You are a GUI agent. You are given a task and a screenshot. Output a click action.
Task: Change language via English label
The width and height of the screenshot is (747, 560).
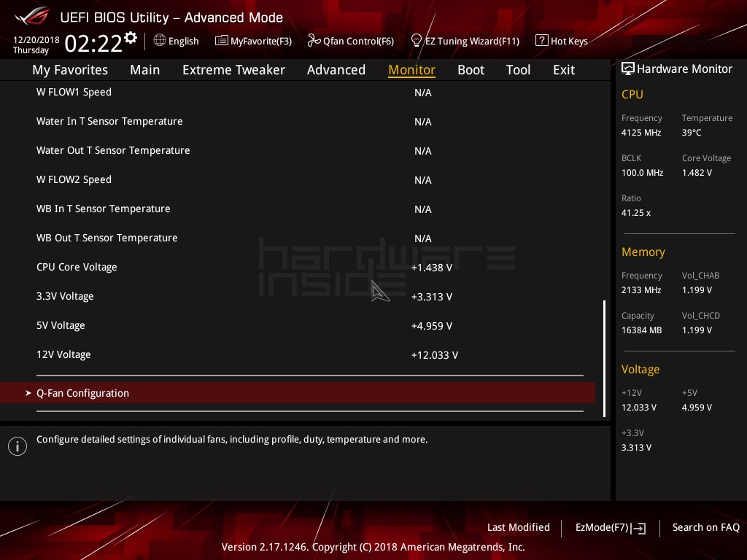[183, 42]
